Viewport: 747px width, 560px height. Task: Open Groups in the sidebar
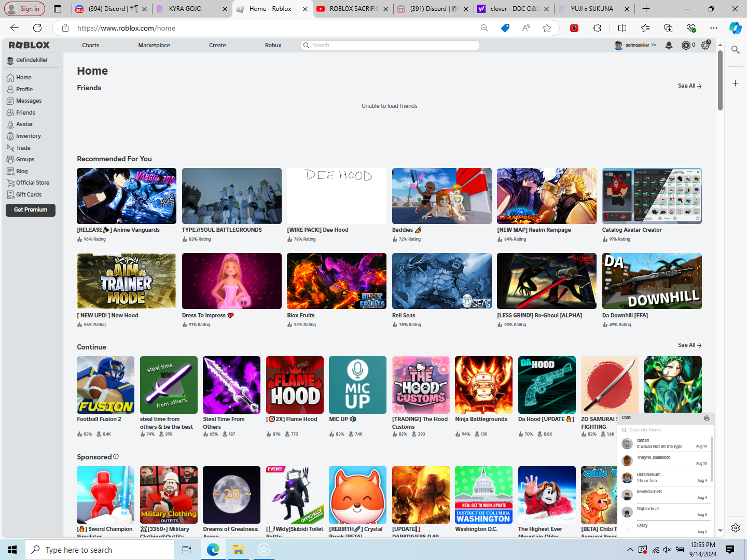click(21, 160)
